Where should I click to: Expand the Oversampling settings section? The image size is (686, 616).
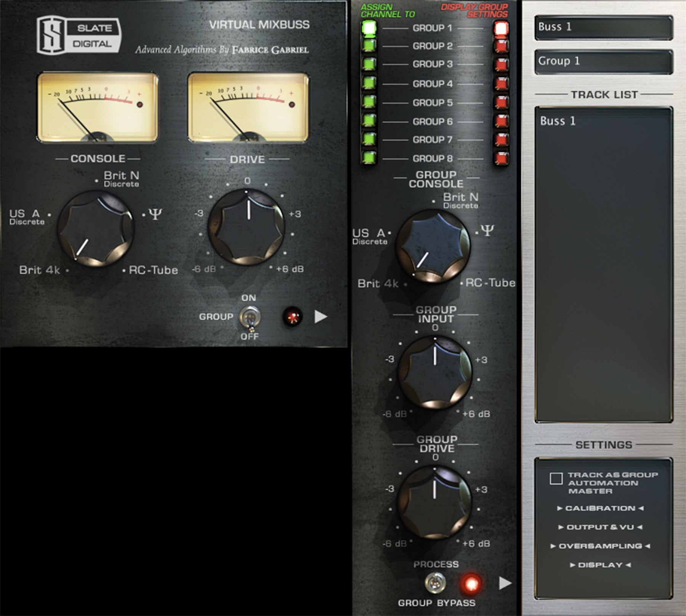pyautogui.click(x=600, y=546)
